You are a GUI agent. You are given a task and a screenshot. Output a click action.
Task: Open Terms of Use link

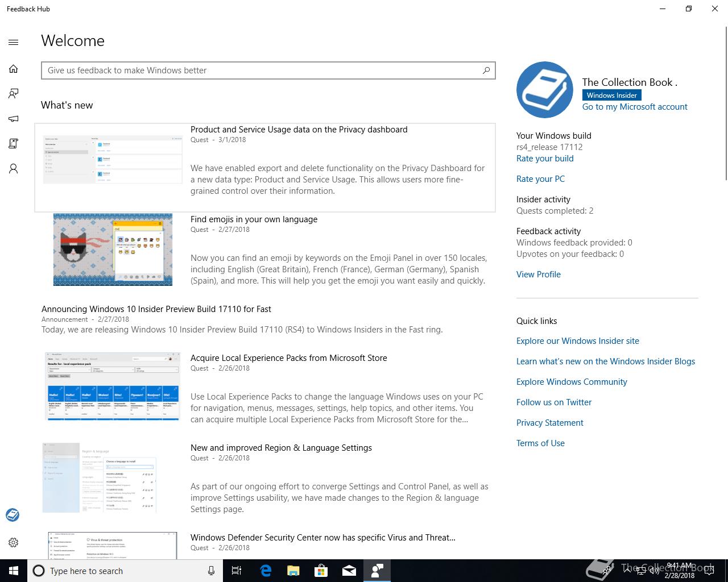tap(540, 443)
